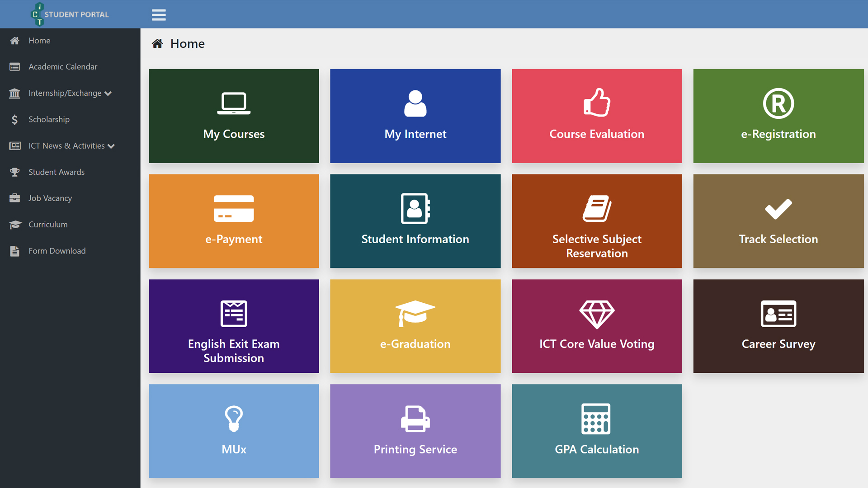
Task: Click the thumbs-up Course Evaluation icon
Action: [x=597, y=103]
